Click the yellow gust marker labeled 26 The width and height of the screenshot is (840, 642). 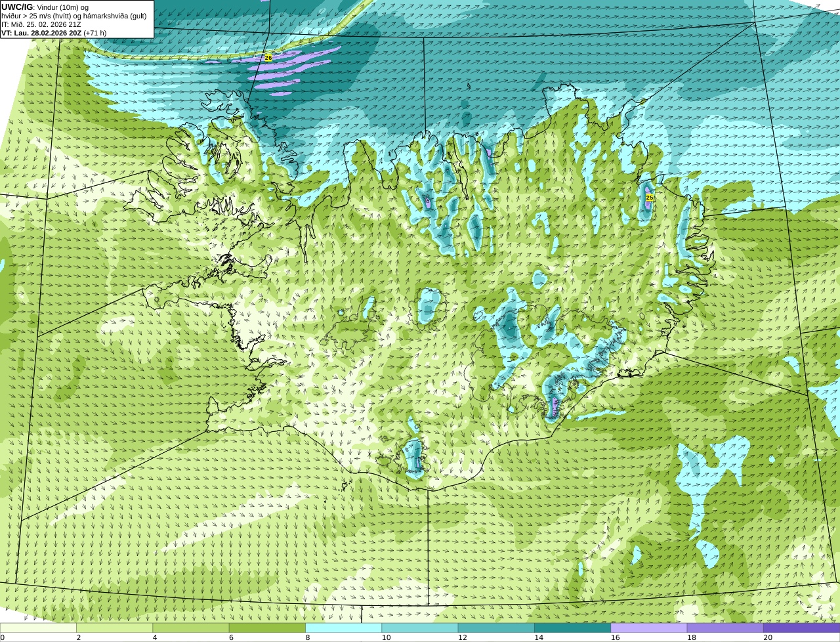(x=268, y=58)
